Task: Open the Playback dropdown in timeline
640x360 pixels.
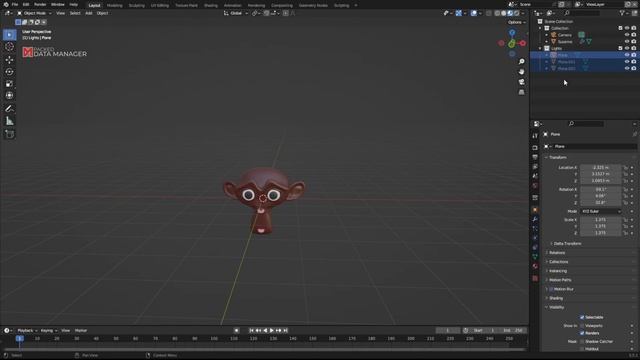Action: pos(27,331)
